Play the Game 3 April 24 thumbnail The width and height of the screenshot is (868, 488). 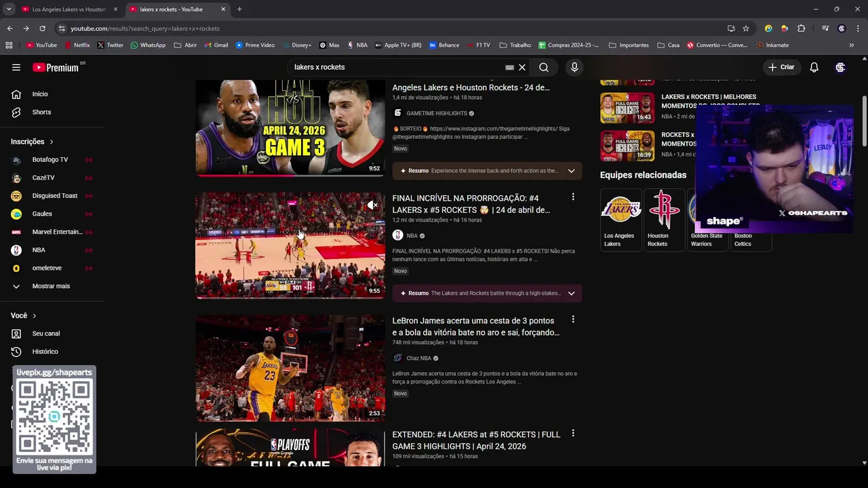290,127
